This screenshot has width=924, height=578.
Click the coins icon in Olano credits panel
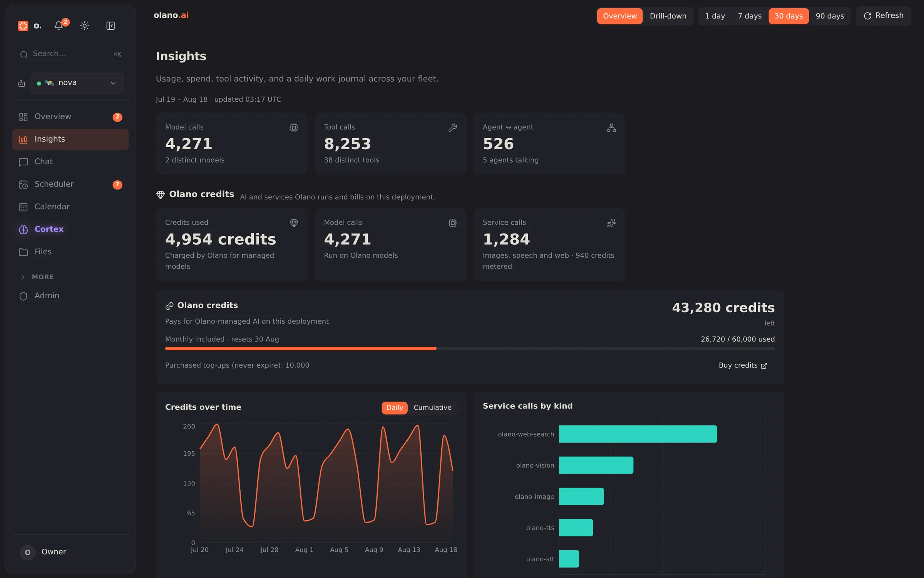coord(169,306)
